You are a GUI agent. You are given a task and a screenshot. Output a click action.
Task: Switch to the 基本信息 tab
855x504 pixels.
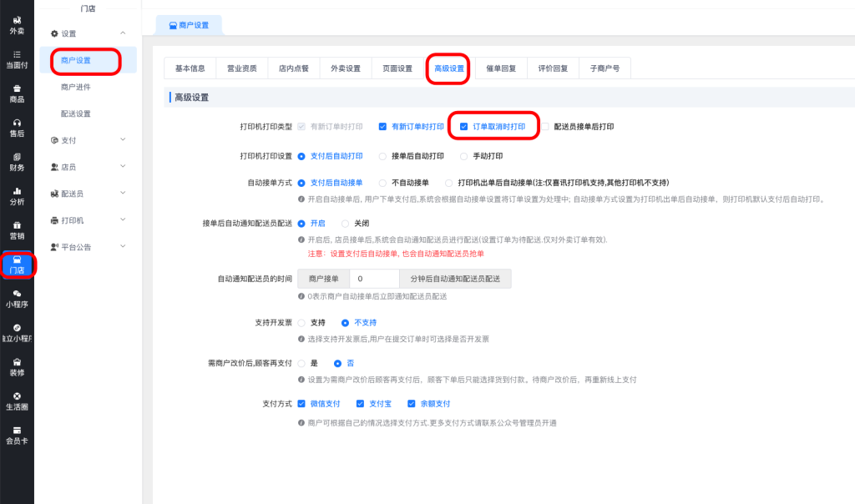190,68
